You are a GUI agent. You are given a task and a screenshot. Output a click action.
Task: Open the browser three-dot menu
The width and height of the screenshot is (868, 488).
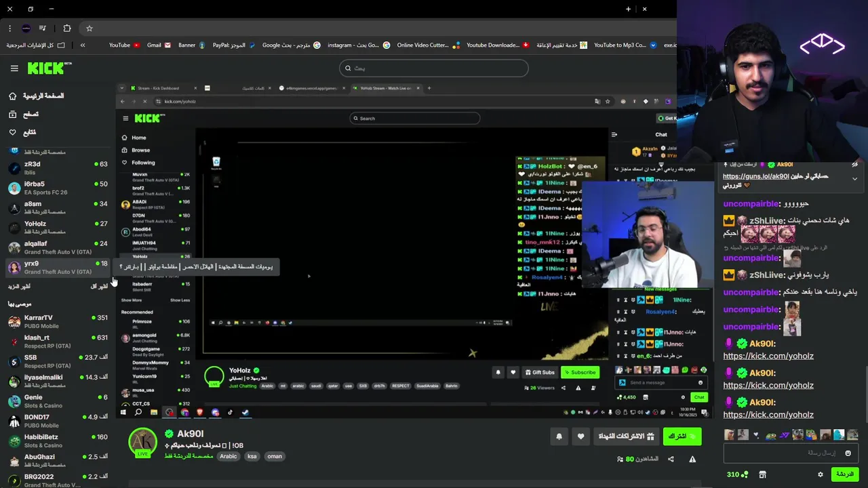[9, 28]
